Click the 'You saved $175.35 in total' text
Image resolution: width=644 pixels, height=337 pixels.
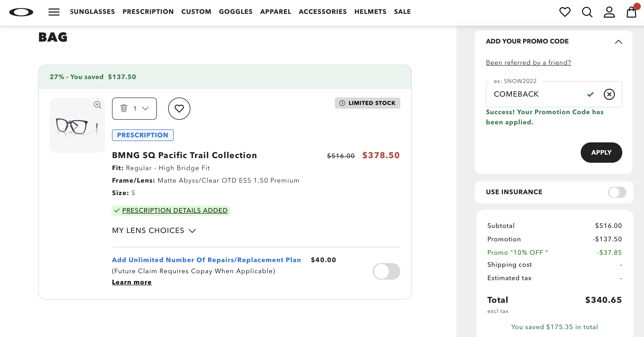click(555, 327)
